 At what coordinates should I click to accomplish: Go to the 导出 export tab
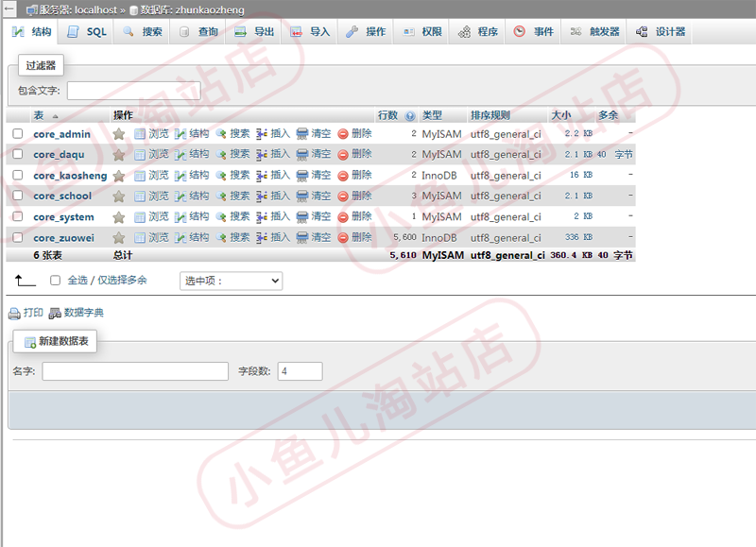click(x=253, y=32)
